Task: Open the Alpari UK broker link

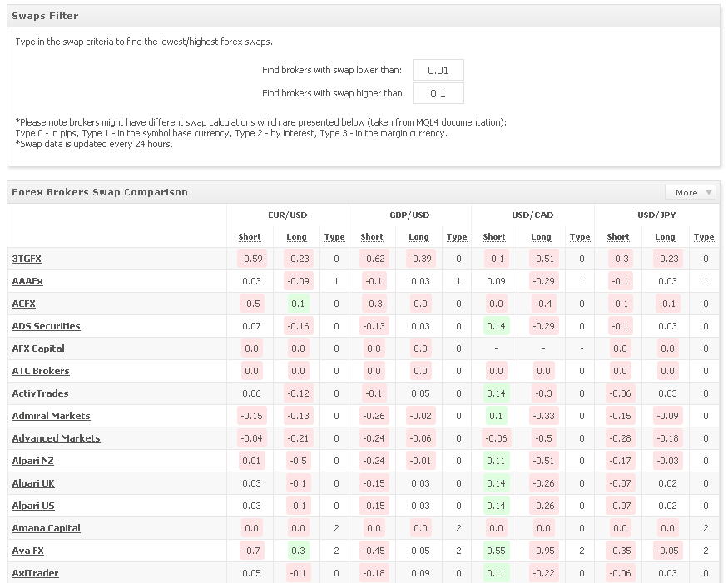Action: tap(33, 483)
